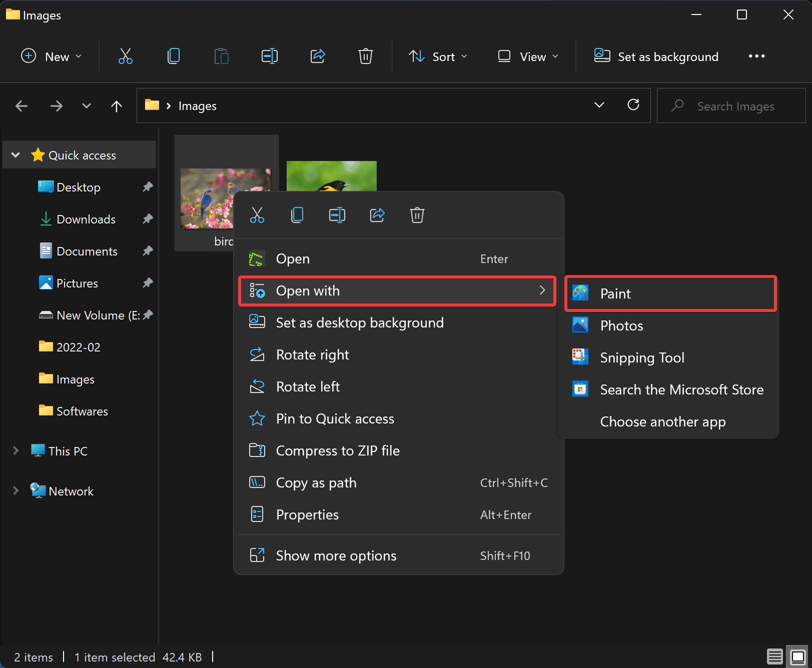This screenshot has height=668, width=812.
Task: Refresh the Images folder view
Action: (633, 105)
